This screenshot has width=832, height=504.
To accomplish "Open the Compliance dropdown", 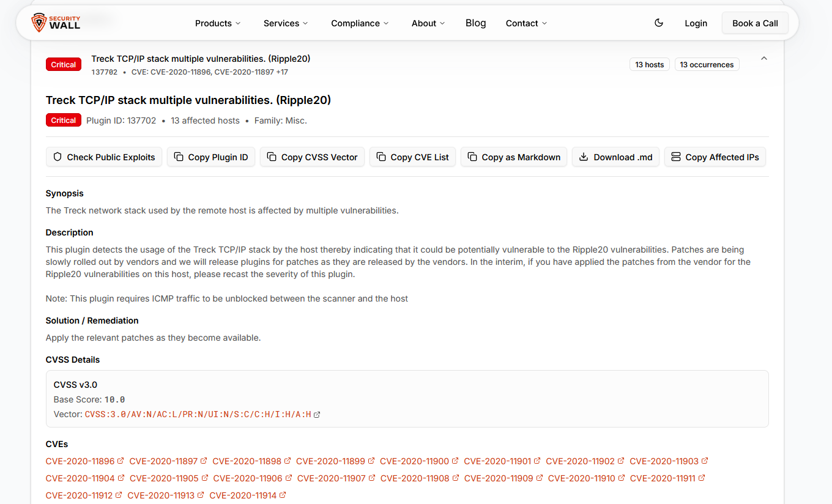I will (x=360, y=23).
